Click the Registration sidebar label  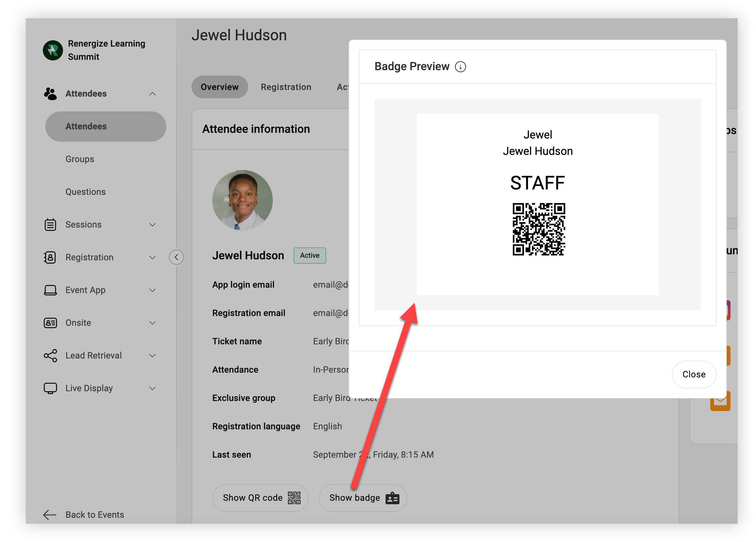[89, 257]
